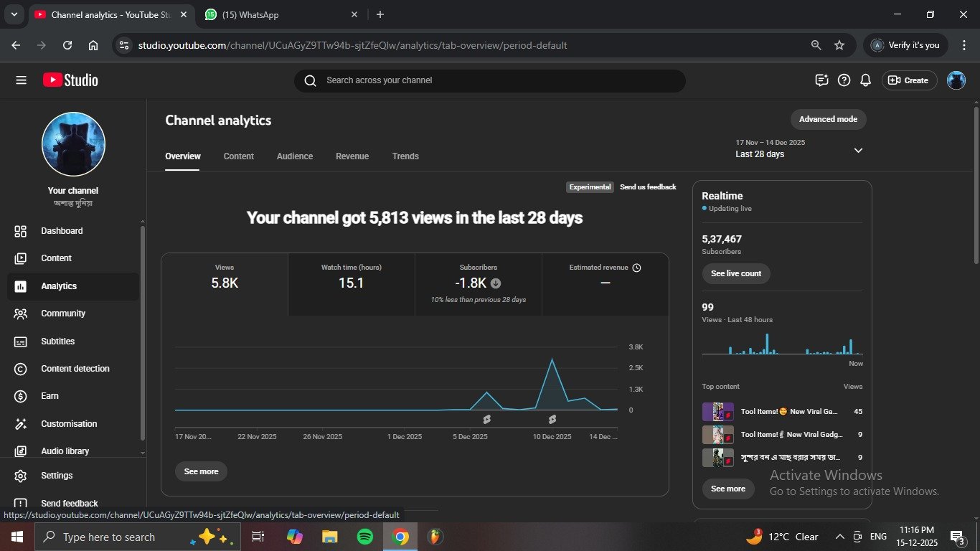This screenshot has height=551, width=980.
Task: Click the Customisation magic wand icon
Action: [x=21, y=424]
